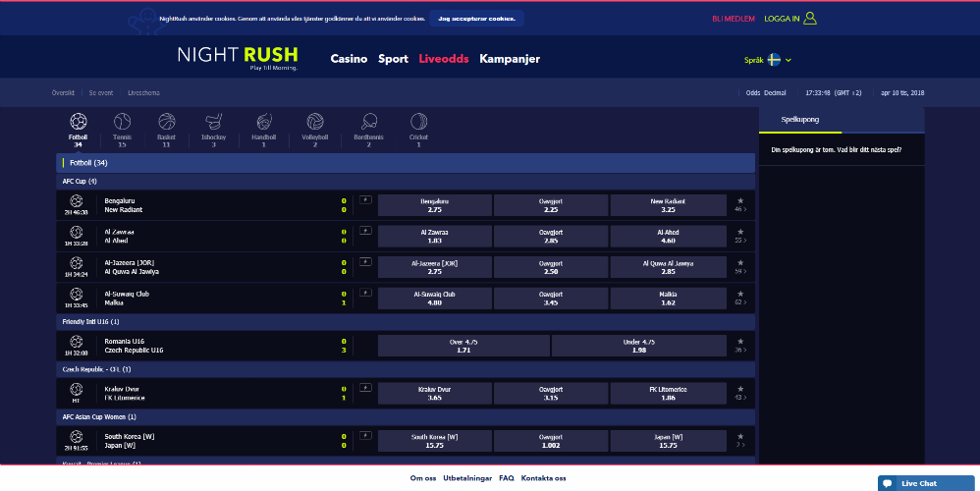Click the live stats icon for South Korea match
This screenshot has height=491, width=980.
coord(365,435)
